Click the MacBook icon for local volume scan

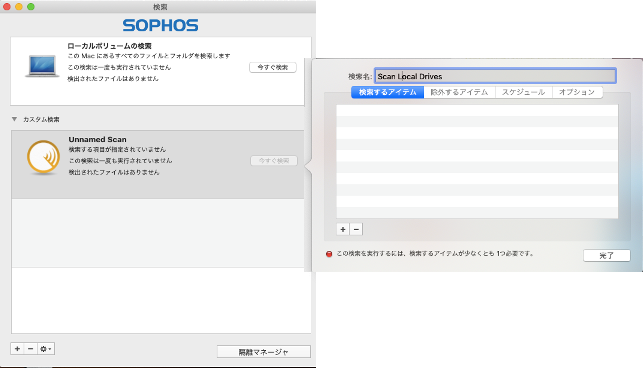click(x=42, y=66)
